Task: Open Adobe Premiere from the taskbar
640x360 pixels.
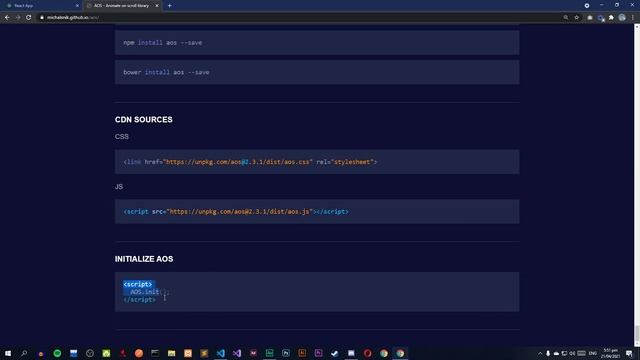Action: (318, 353)
